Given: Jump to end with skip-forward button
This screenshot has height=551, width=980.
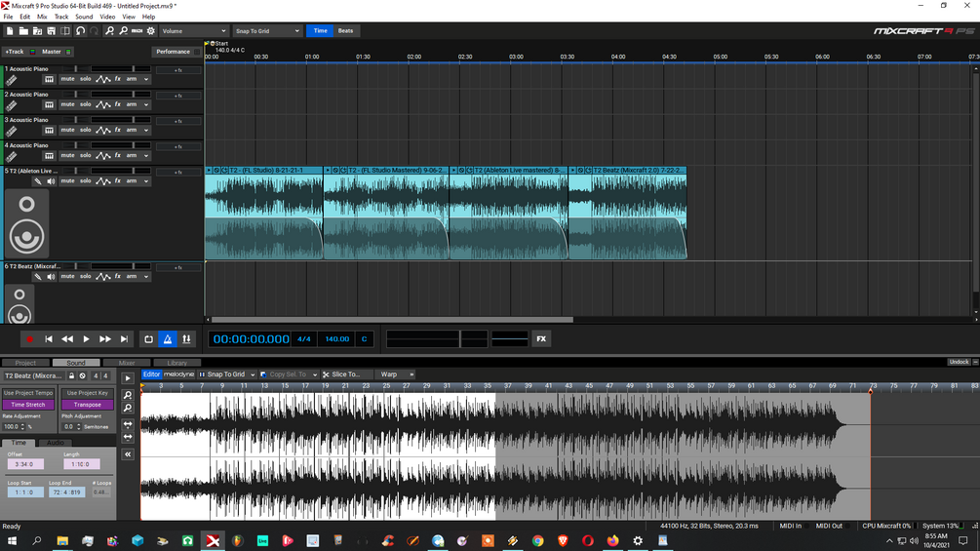Looking at the screenshot, I should click(124, 339).
